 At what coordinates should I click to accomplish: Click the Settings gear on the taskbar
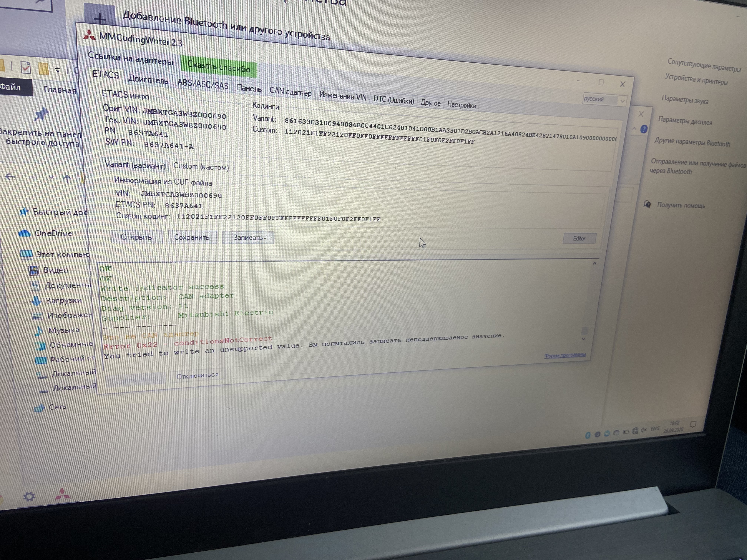[x=29, y=496]
